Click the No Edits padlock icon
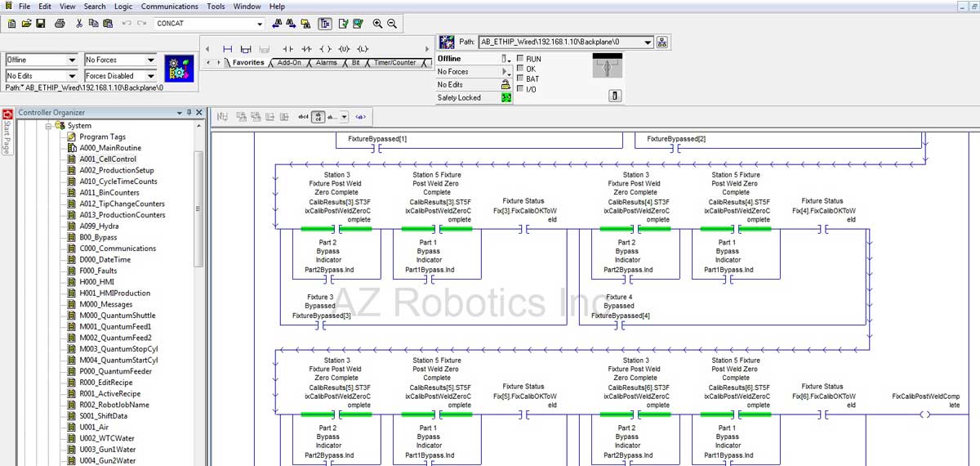Viewport: 980px width, 466px height. [506, 84]
